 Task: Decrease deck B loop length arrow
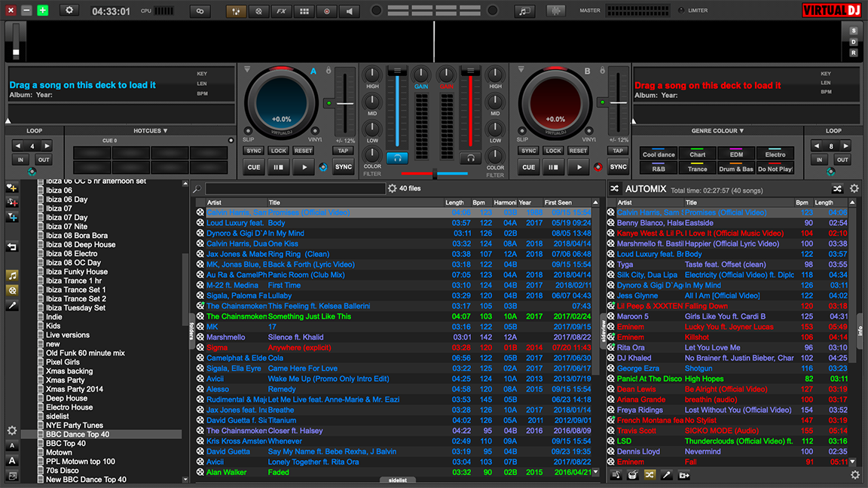817,146
